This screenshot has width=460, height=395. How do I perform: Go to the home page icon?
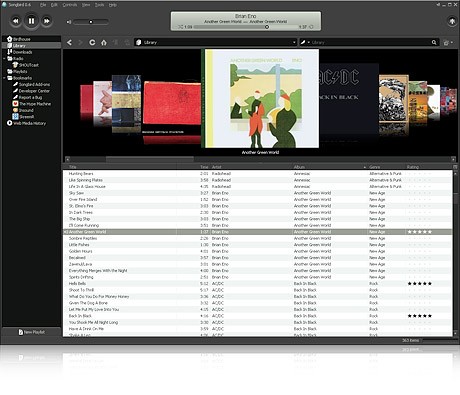coord(104,42)
